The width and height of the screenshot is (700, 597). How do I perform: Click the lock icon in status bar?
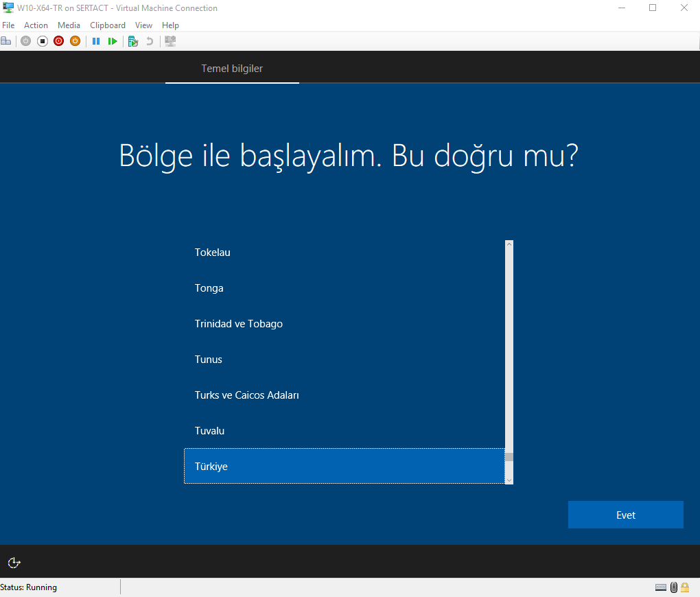click(x=685, y=587)
